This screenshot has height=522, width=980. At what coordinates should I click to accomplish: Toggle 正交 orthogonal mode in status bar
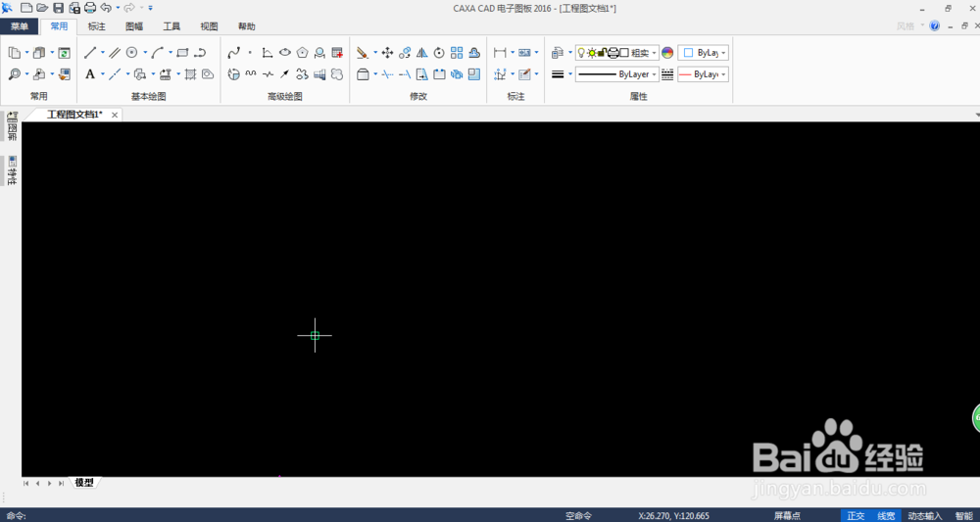[x=857, y=516]
